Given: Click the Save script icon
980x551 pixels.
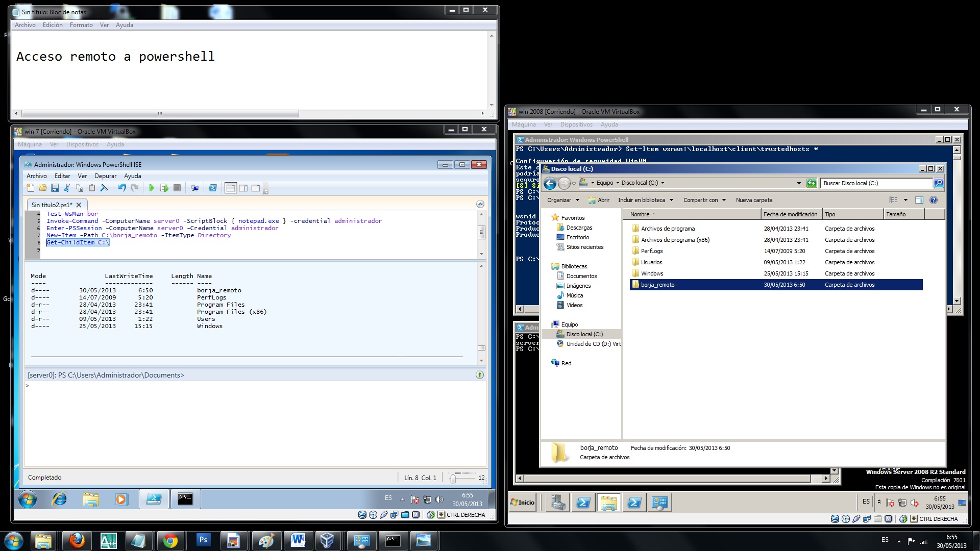Looking at the screenshot, I should [x=55, y=188].
